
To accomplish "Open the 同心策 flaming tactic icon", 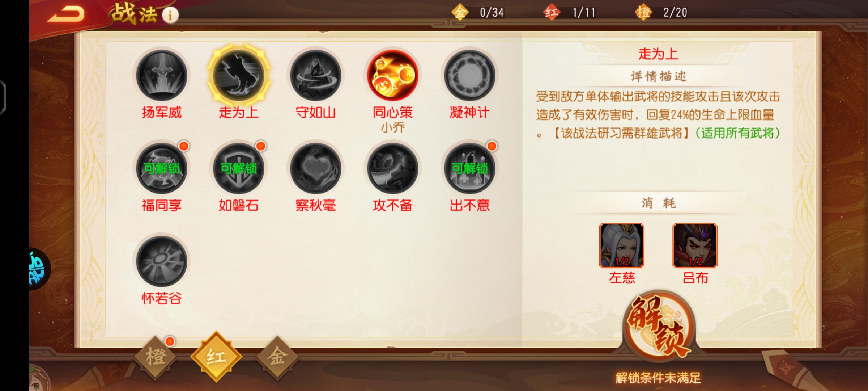I will coord(393,75).
